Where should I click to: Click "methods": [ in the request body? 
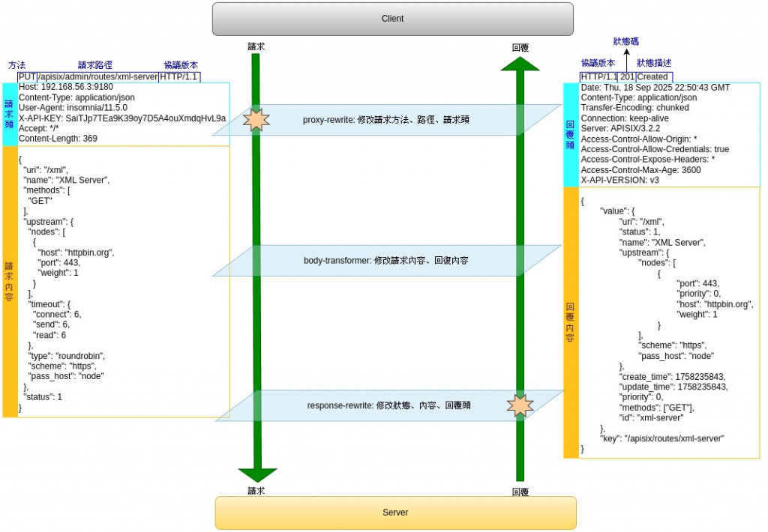pyautogui.click(x=46, y=190)
